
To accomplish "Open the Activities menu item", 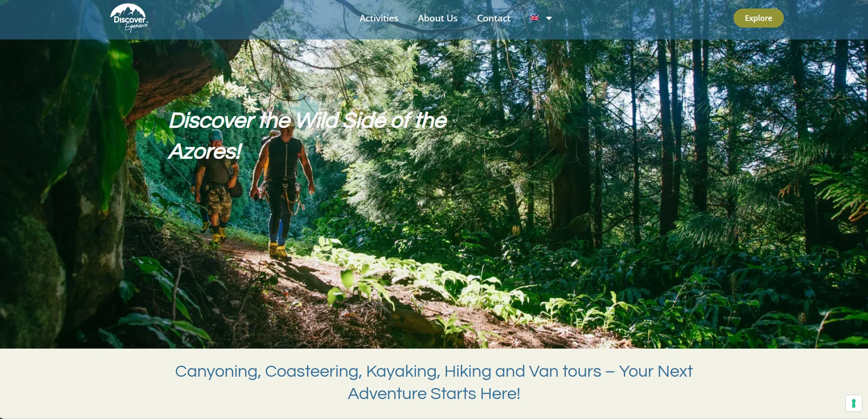I will (379, 18).
